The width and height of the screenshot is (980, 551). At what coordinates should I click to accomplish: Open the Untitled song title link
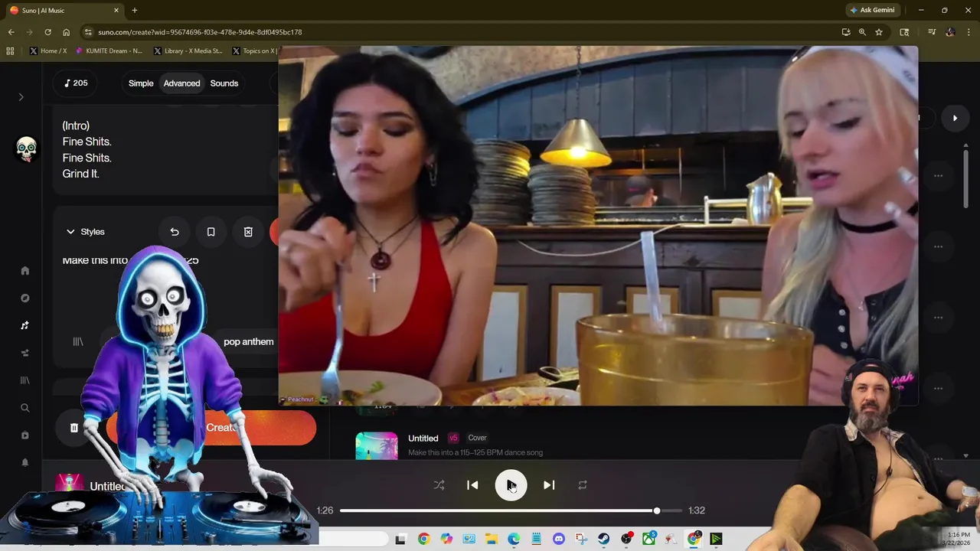(423, 439)
